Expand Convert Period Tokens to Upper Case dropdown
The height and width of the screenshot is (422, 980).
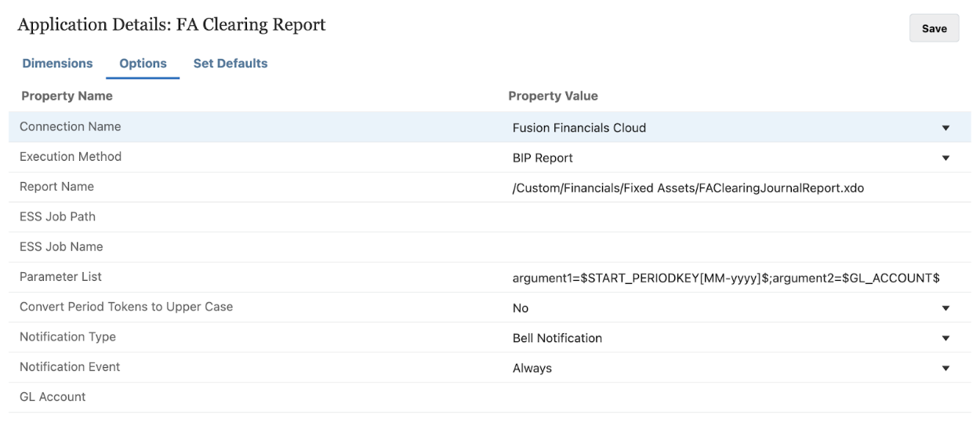945,308
